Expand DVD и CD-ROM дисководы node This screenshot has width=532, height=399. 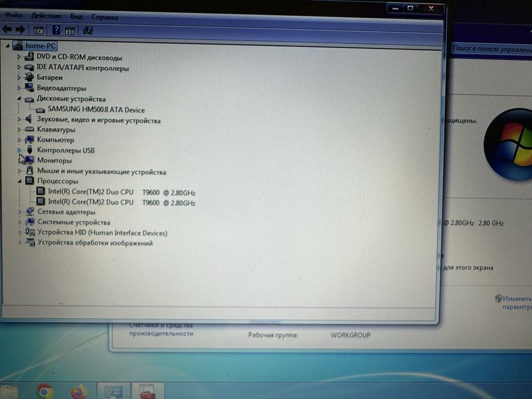pos(19,56)
